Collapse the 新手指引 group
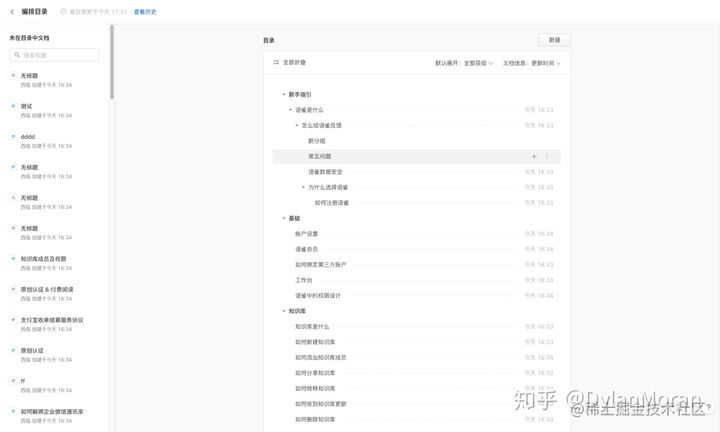 [283, 95]
